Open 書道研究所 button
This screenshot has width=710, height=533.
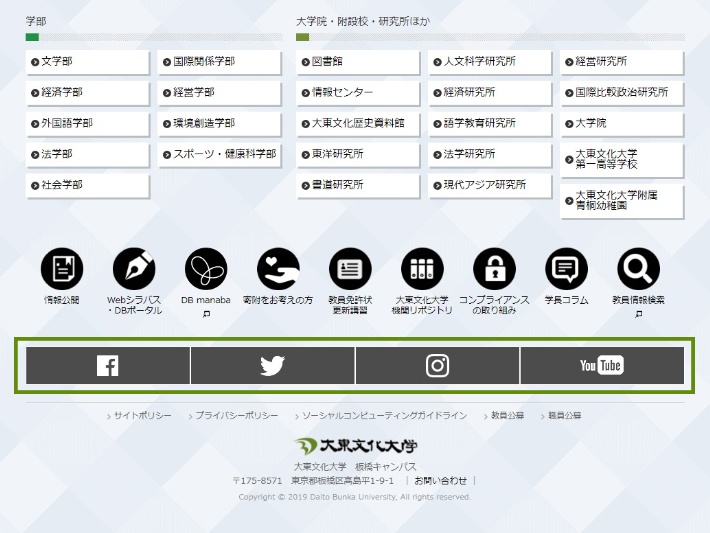[358, 185]
